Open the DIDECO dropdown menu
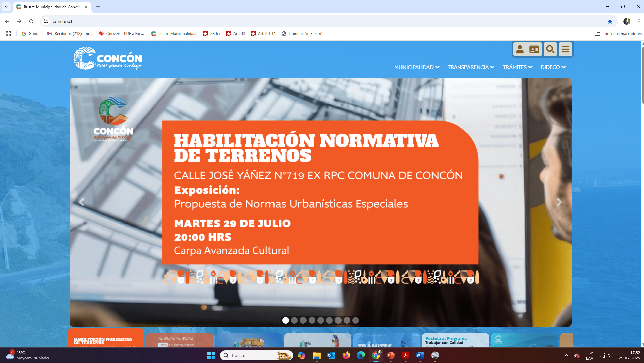 (553, 67)
